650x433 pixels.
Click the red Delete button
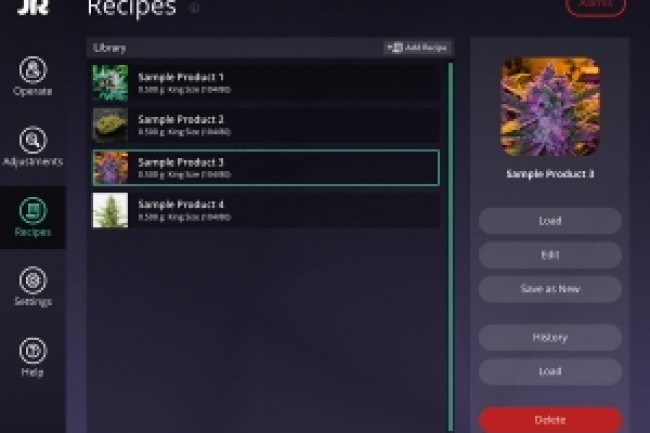pyautogui.click(x=550, y=420)
